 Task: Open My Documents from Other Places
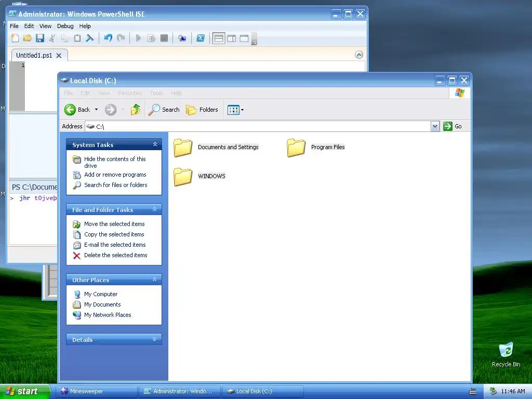102,304
